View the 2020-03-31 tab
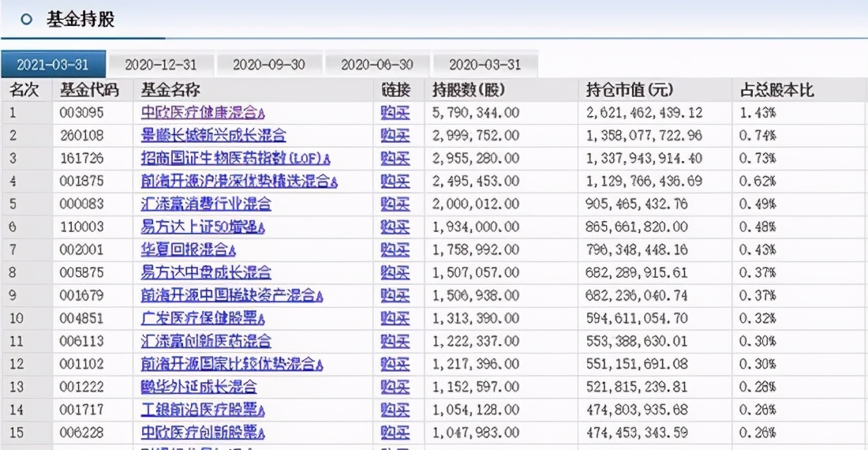The width and height of the screenshot is (868, 450). click(x=485, y=64)
